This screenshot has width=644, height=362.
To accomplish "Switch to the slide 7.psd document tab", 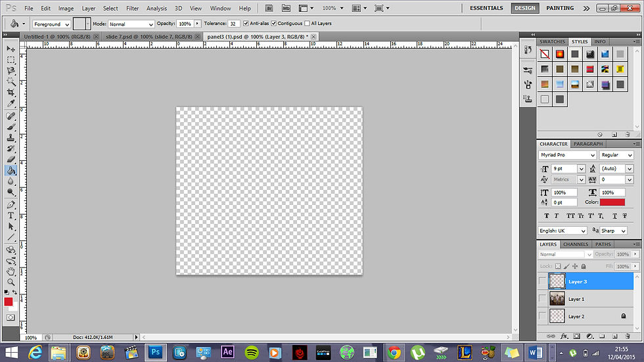I will pyautogui.click(x=149, y=37).
